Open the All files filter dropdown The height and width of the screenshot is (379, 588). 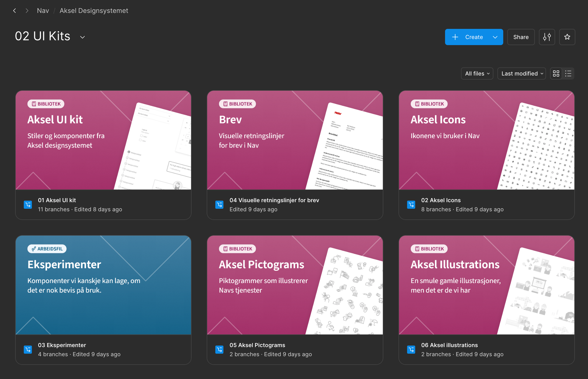(x=477, y=73)
